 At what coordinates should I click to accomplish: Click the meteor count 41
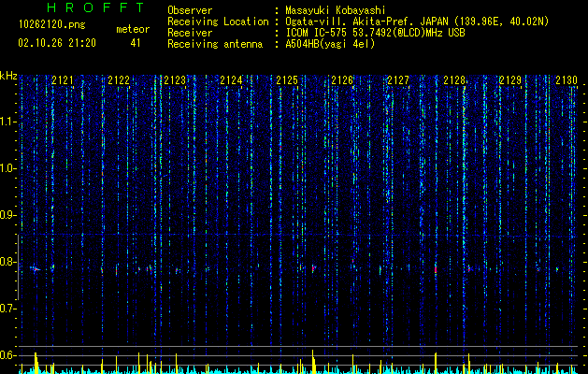(x=136, y=43)
